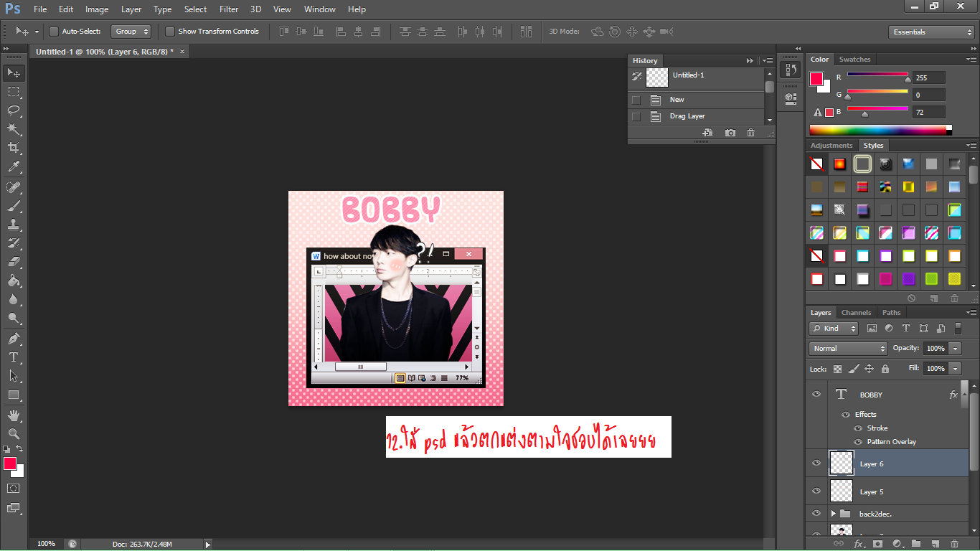This screenshot has width=980, height=551.
Task: Click the Color panel foreground swatch
Action: pos(816,79)
